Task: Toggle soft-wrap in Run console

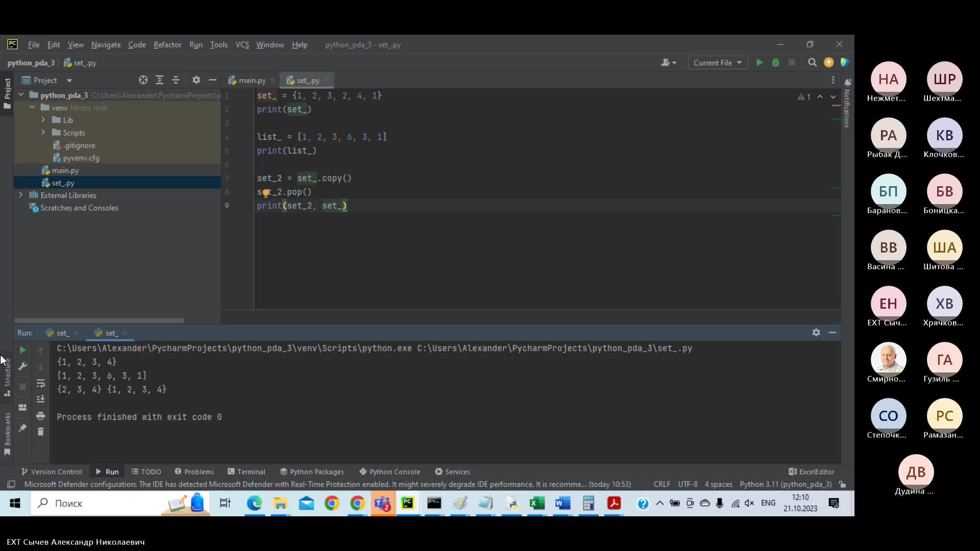Action: 40,383
